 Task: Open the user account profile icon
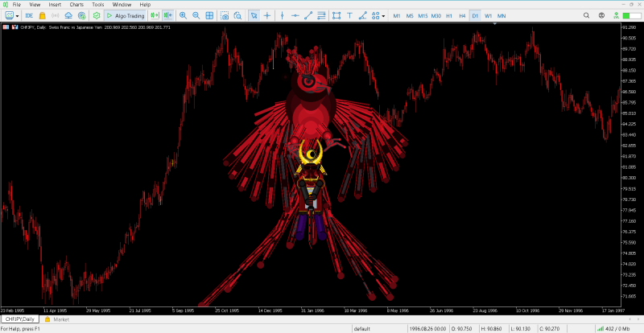601,15
